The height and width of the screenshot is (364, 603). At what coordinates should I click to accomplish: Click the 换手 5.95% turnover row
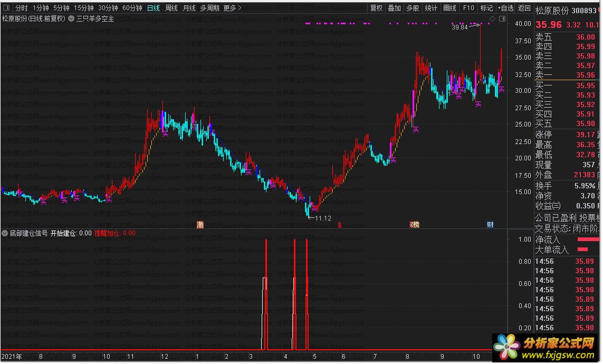coord(567,186)
